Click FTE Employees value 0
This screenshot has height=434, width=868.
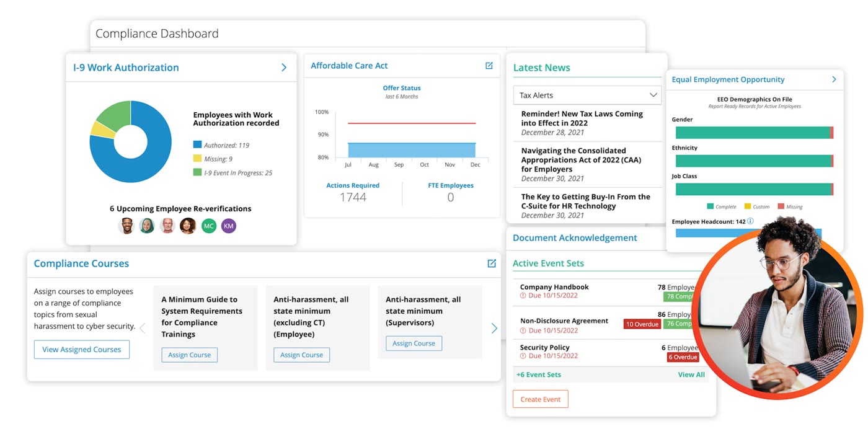click(x=451, y=197)
